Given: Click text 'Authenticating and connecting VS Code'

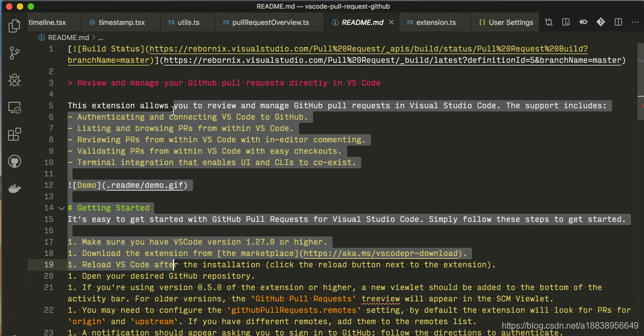Looking at the screenshot, I should [x=167, y=117].
